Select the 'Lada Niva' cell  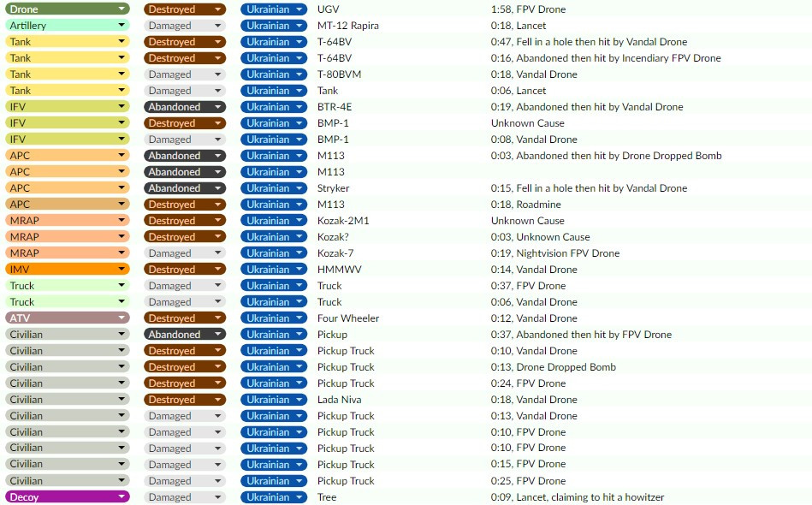(x=339, y=400)
